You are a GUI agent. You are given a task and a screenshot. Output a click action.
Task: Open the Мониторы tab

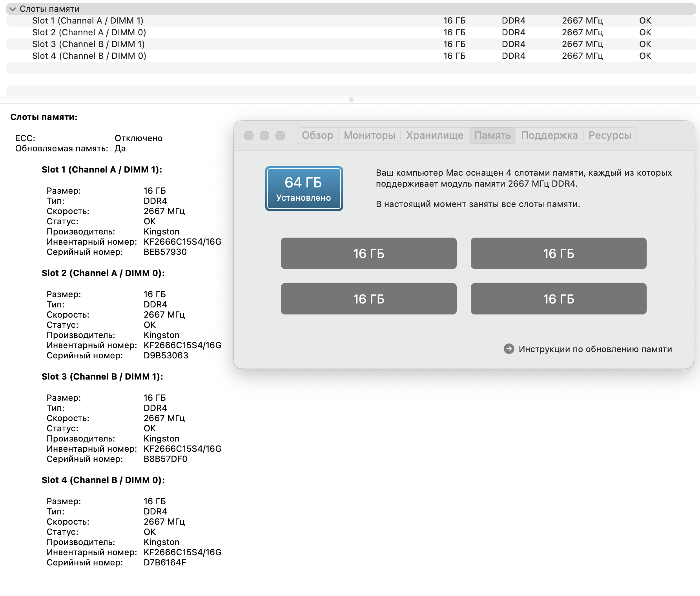click(370, 136)
